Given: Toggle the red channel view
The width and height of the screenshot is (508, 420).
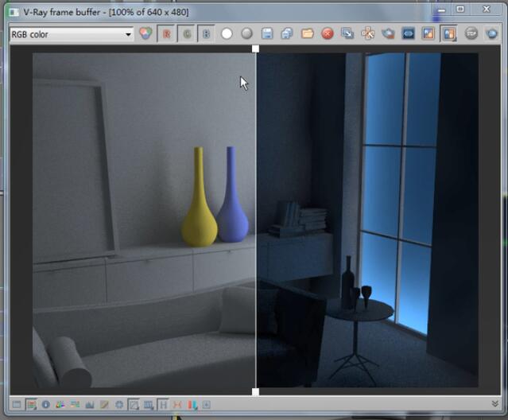Looking at the screenshot, I should 167,34.
